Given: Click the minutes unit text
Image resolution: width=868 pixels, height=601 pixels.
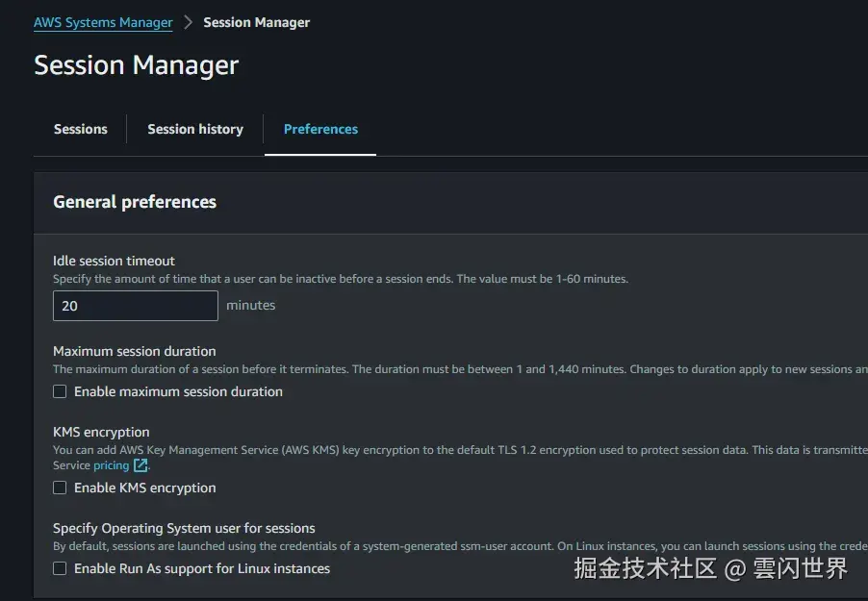Looking at the screenshot, I should pyautogui.click(x=251, y=306).
